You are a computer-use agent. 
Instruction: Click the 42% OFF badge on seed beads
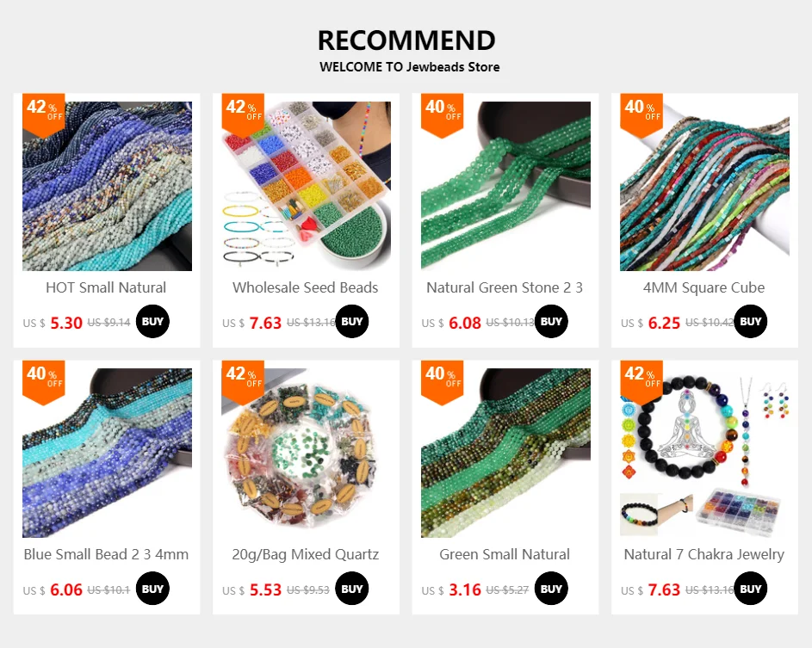click(x=243, y=115)
